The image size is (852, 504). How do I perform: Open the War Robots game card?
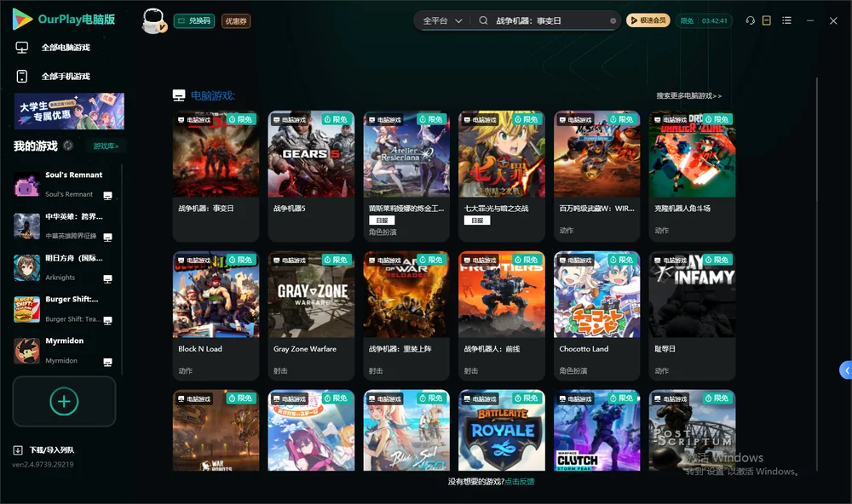point(216,430)
